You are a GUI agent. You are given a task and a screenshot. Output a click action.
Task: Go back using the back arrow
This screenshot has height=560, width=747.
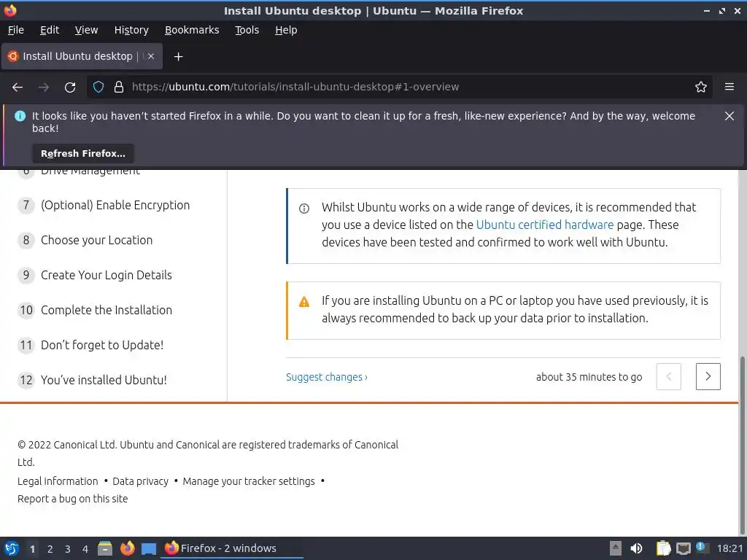click(x=18, y=87)
